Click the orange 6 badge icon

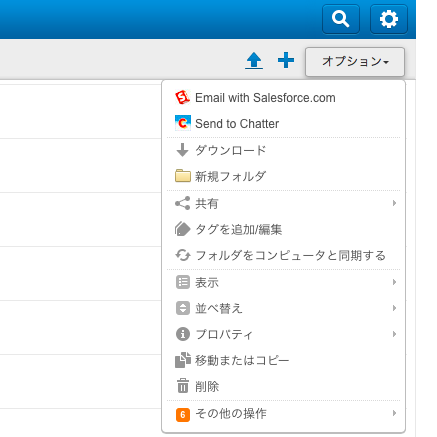coord(183,415)
